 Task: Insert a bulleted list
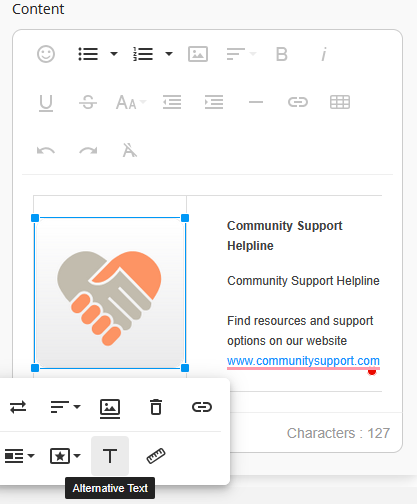pyautogui.click(x=88, y=54)
